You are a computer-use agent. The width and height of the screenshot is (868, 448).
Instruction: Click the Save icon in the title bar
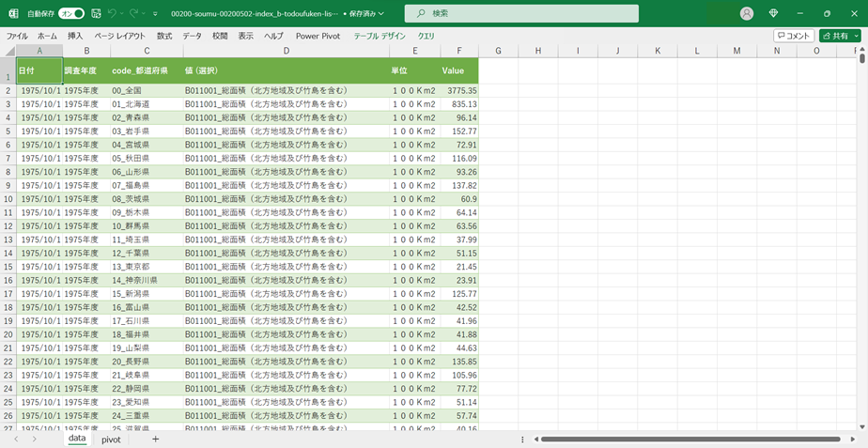click(96, 14)
